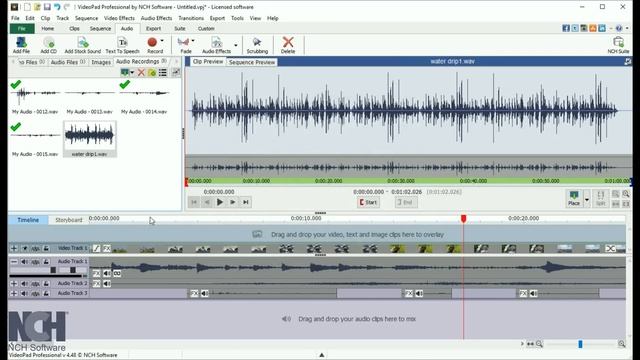Viewport: 640px width, 360px height.
Task: Click the Add CD icon
Action: [49, 45]
